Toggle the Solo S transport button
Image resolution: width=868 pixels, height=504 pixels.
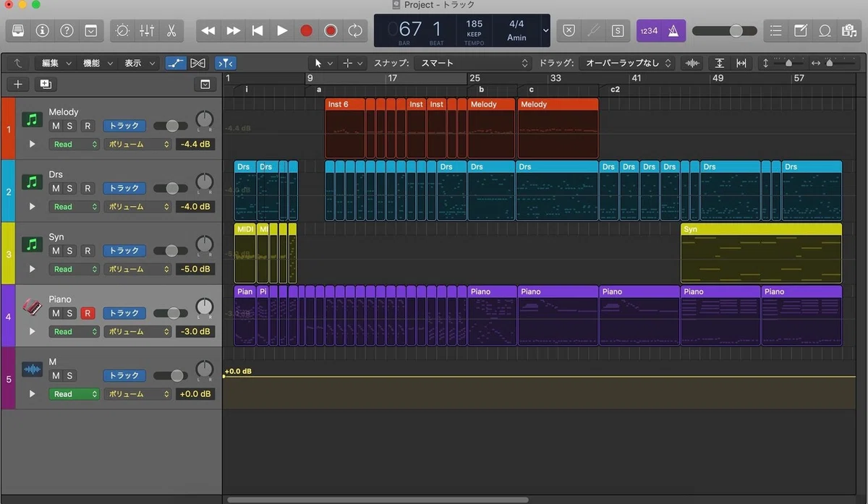coord(618,30)
